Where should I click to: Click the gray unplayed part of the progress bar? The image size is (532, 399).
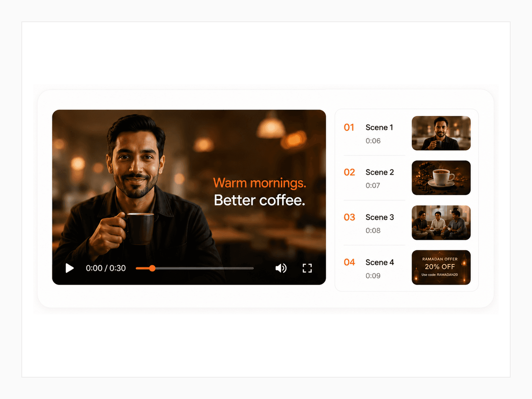pos(205,268)
